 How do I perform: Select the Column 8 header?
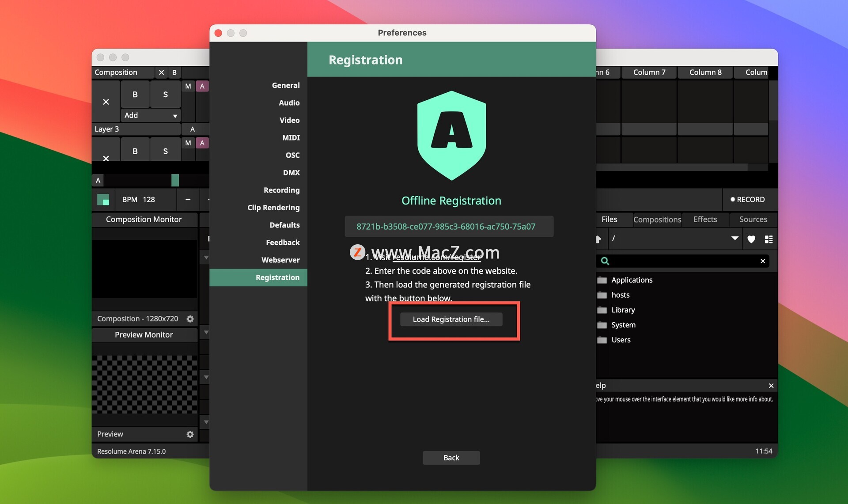pos(705,72)
